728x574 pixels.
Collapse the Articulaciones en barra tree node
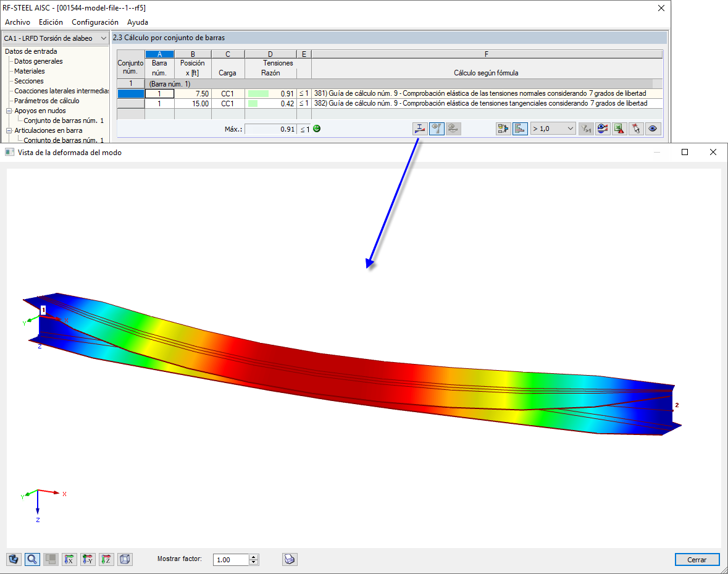(x=9, y=130)
